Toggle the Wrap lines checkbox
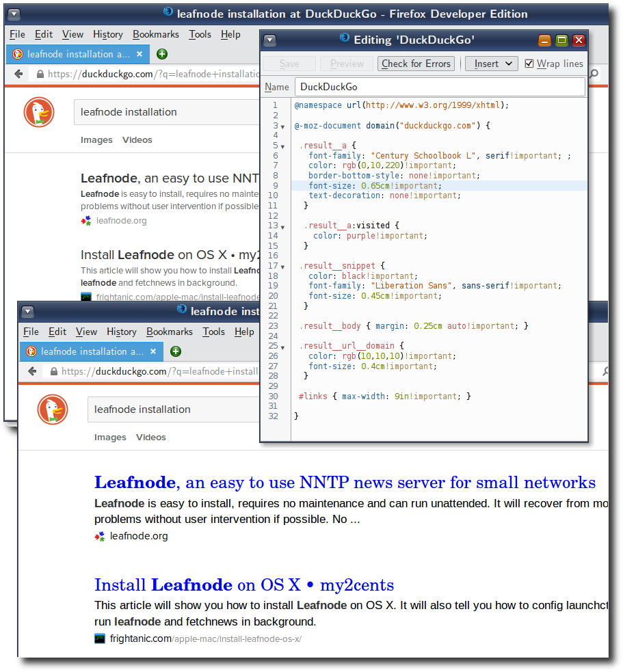Viewport: 623px width, 672px height. pyautogui.click(x=529, y=64)
